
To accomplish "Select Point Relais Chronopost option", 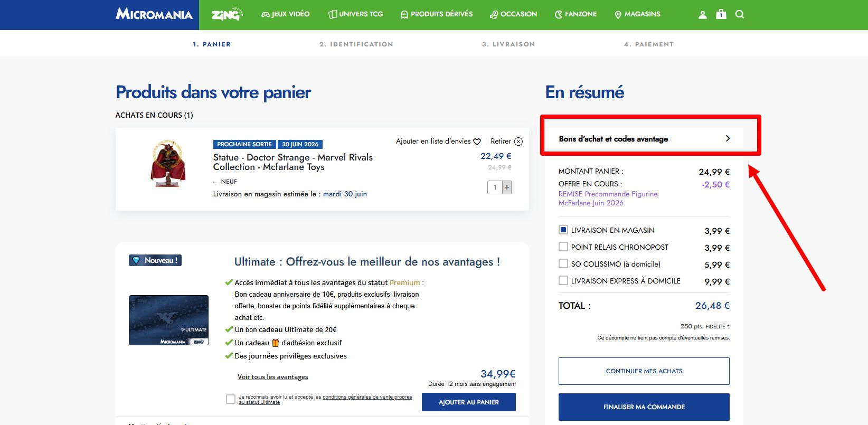I will point(563,247).
